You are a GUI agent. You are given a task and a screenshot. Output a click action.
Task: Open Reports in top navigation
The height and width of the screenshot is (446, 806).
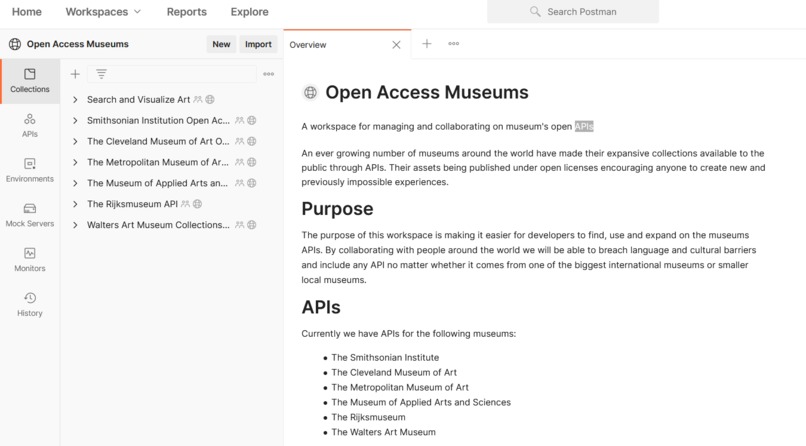187,11
